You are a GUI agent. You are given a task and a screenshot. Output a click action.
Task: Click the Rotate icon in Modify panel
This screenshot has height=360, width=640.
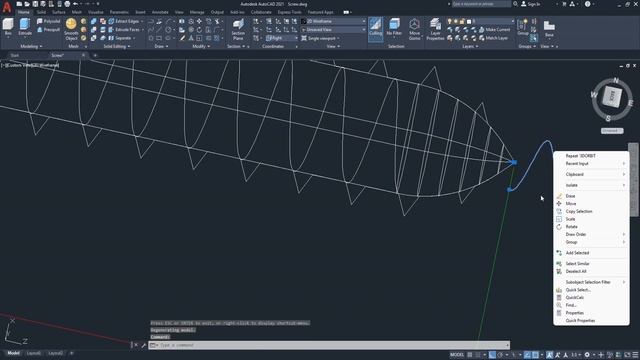199,30
